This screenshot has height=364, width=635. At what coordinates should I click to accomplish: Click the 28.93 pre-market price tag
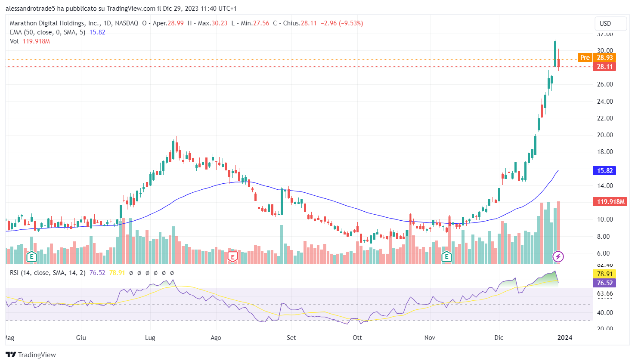pyautogui.click(x=604, y=58)
